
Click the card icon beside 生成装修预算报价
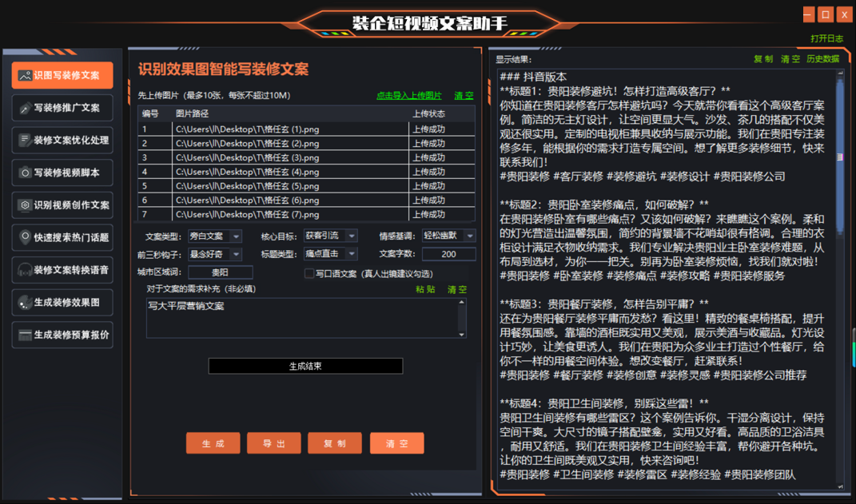point(25,335)
